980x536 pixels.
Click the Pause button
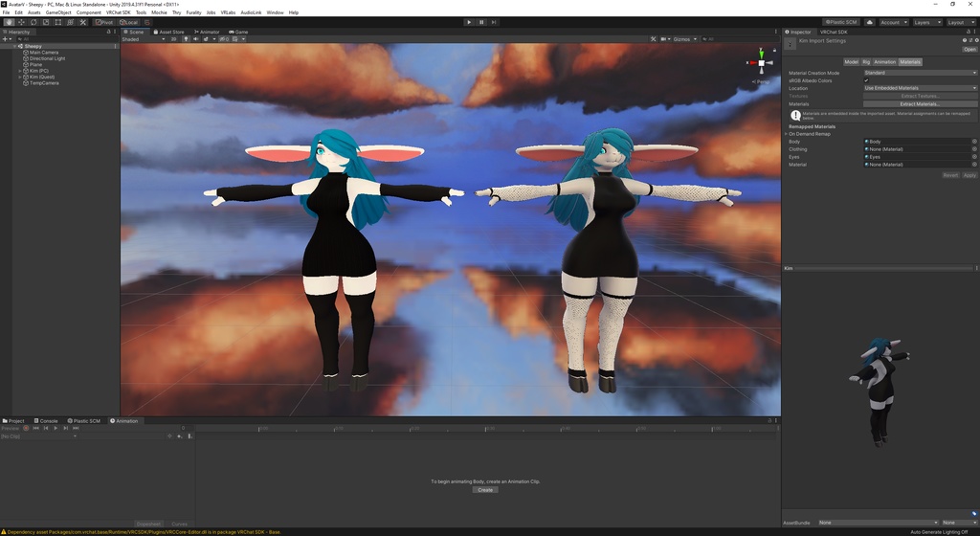481,22
